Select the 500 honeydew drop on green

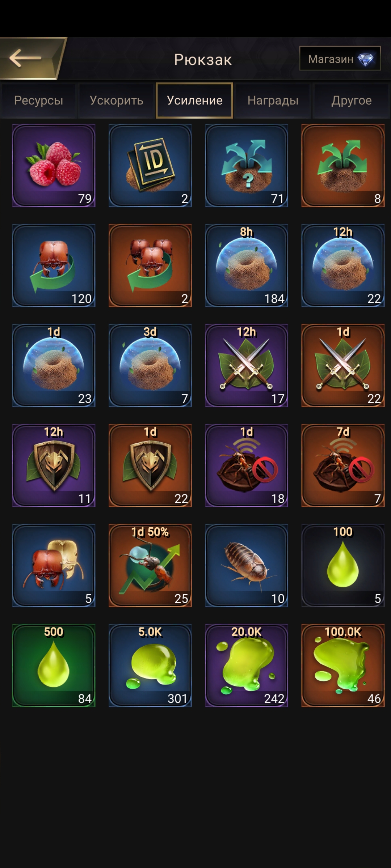[54, 665]
